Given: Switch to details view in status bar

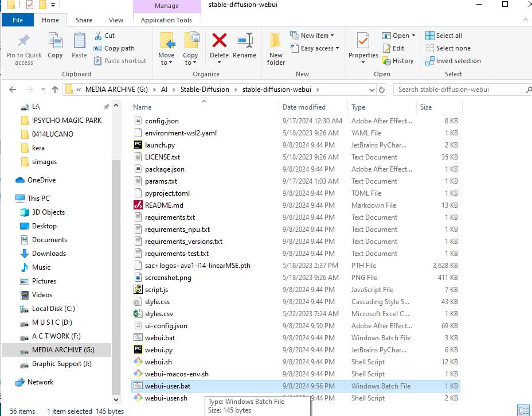Looking at the screenshot, I should tap(523, 410).
